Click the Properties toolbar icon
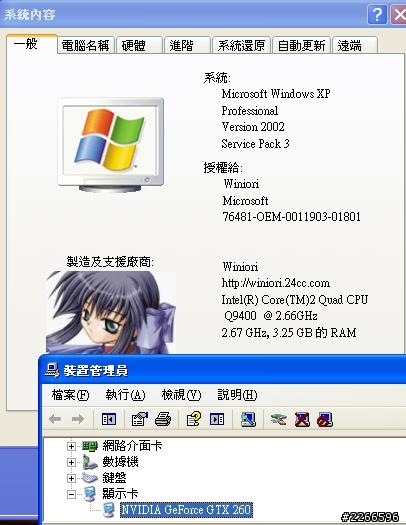 [x=140, y=419]
